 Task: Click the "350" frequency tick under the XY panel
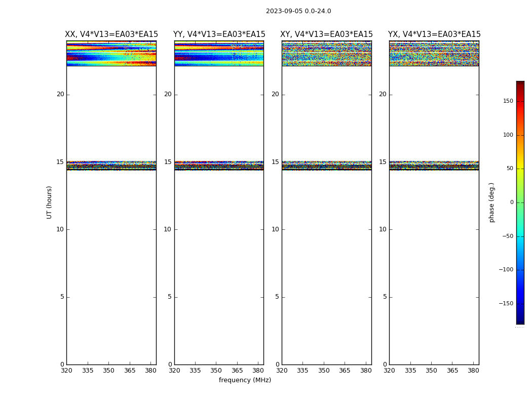pos(324,371)
